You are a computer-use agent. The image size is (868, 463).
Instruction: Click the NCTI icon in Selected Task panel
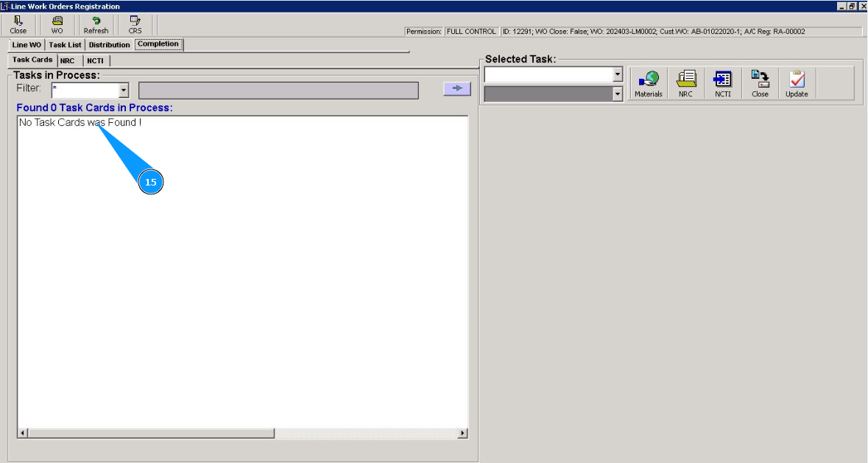pos(722,83)
